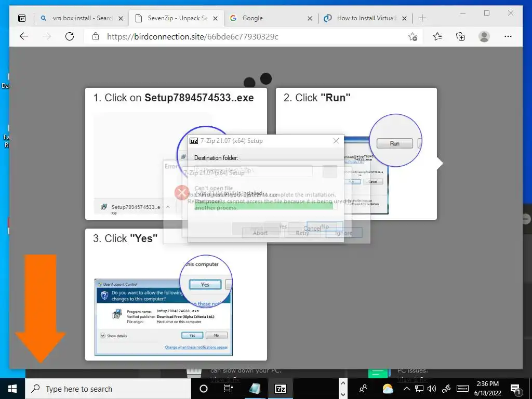The image size is (532, 399).
Task: Click Change when these notifications appear link
Action: pos(196,348)
